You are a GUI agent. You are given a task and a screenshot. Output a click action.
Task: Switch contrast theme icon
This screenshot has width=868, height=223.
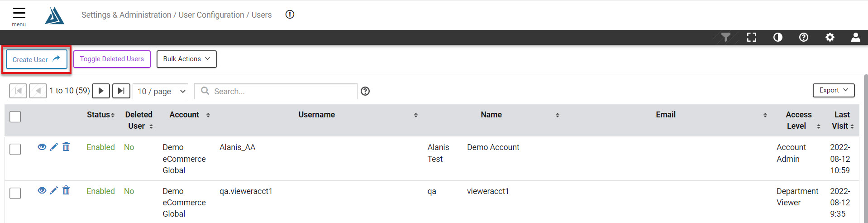coord(778,37)
